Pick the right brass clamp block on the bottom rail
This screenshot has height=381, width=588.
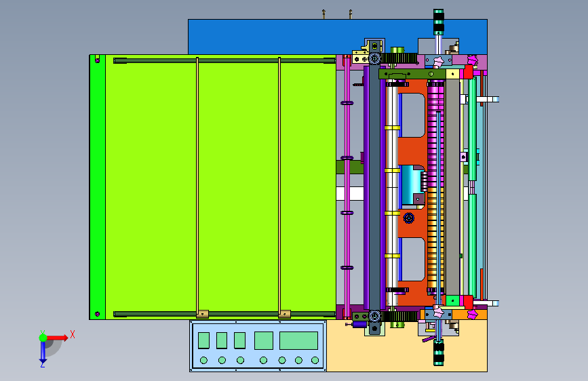[284, 314]
